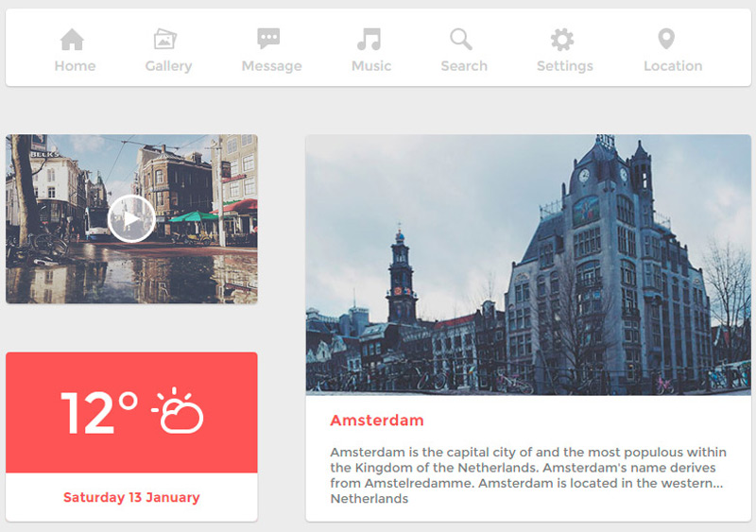Click the 12° temperature reading
The image size is (756, 532).
tap(99, 412)
